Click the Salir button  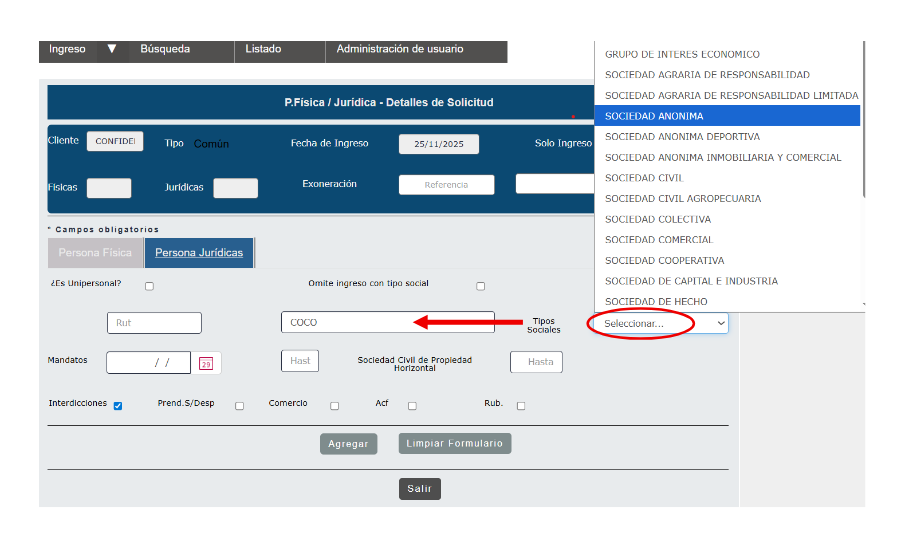tap(419, 489)
